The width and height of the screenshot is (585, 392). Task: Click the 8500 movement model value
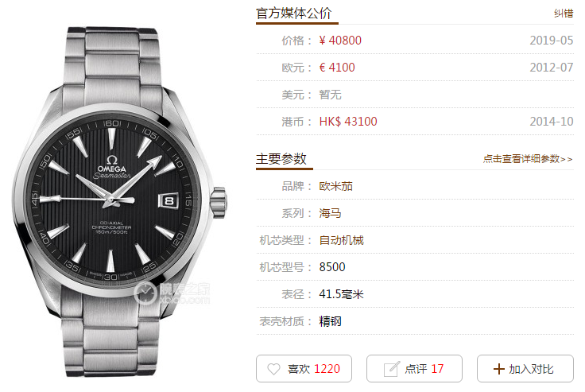(x=332, y=267)
